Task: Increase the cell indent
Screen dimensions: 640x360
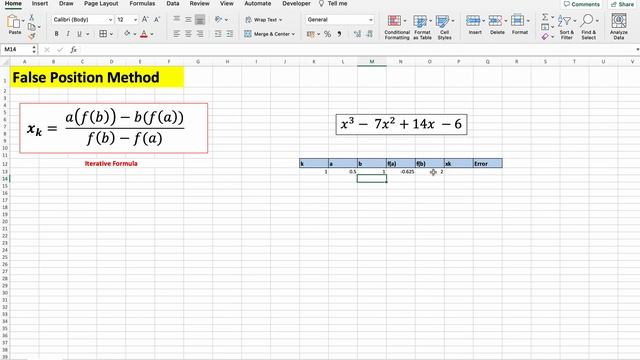Action: [230, 34]
